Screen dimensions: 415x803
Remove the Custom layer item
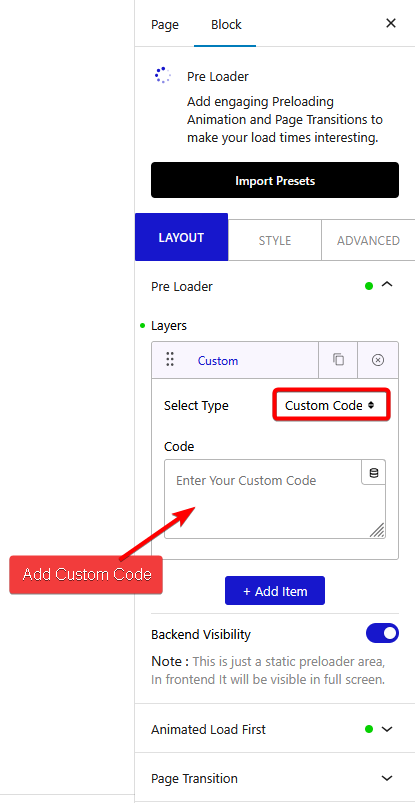click(x=378, y=361)
